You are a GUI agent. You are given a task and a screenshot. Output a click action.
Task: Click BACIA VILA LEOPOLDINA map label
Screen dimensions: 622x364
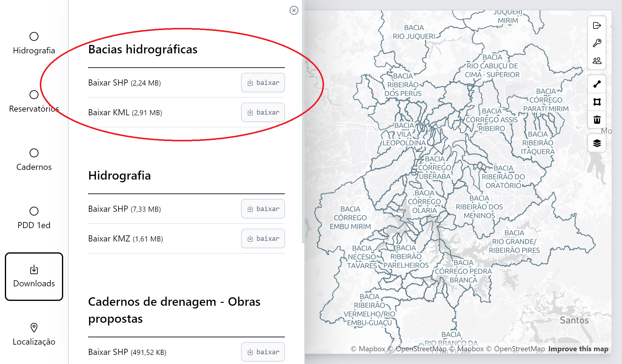tap(404, 134)
